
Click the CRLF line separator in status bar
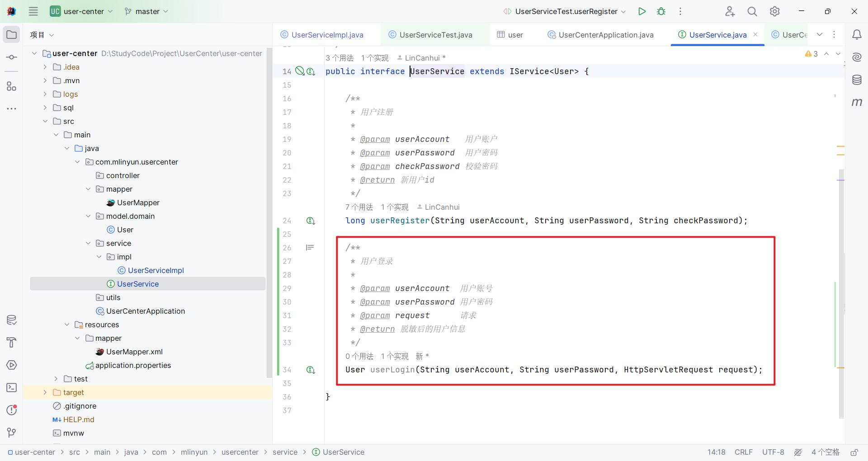743,452
